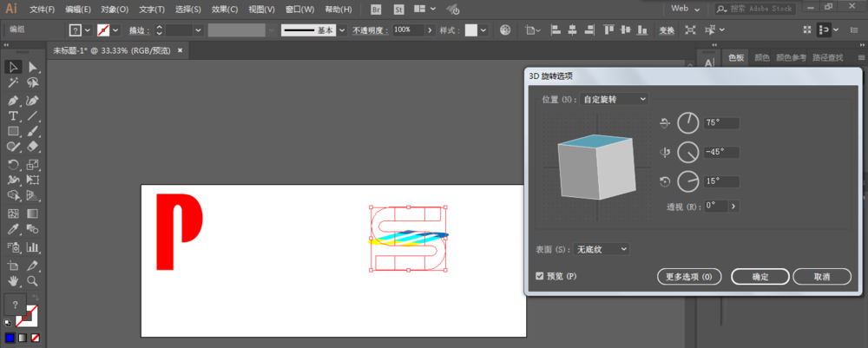Click the isolate selected object icon
This screenshot has height=348, width=868.
690,30
